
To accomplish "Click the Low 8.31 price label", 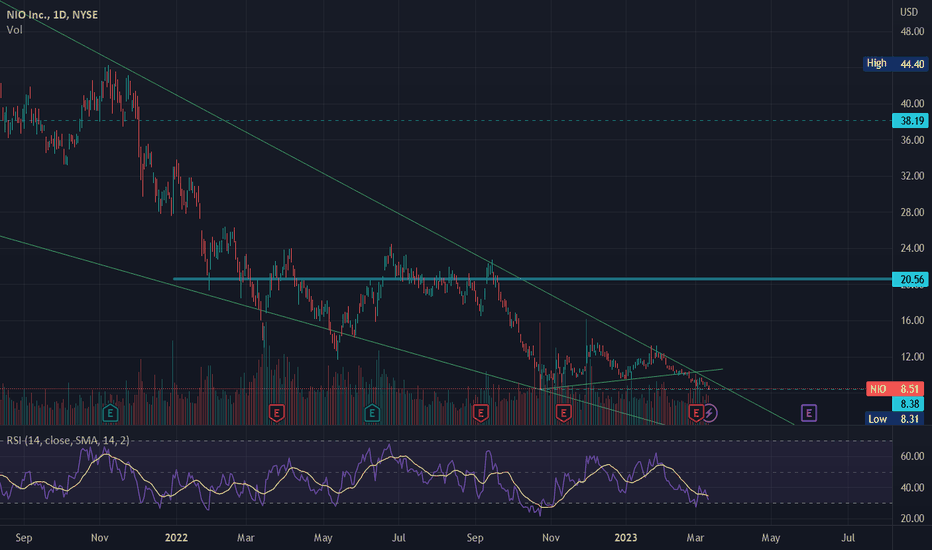I will (x=895, y=419).
